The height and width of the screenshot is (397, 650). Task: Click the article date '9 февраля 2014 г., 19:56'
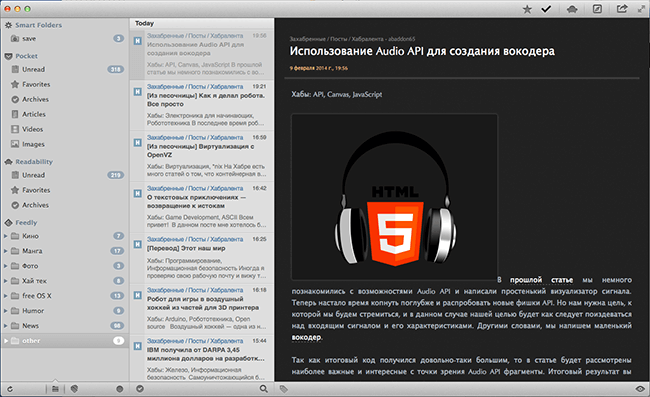[x=318, y=68]
